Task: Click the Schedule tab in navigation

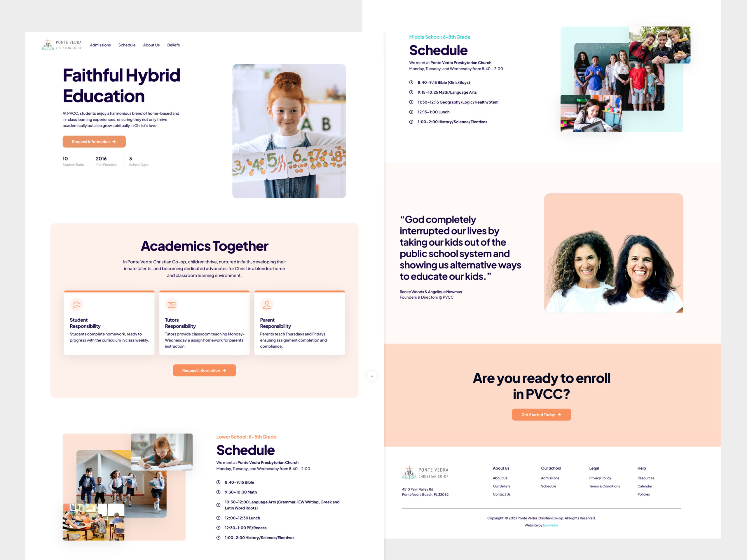Action: coord(126,45)
